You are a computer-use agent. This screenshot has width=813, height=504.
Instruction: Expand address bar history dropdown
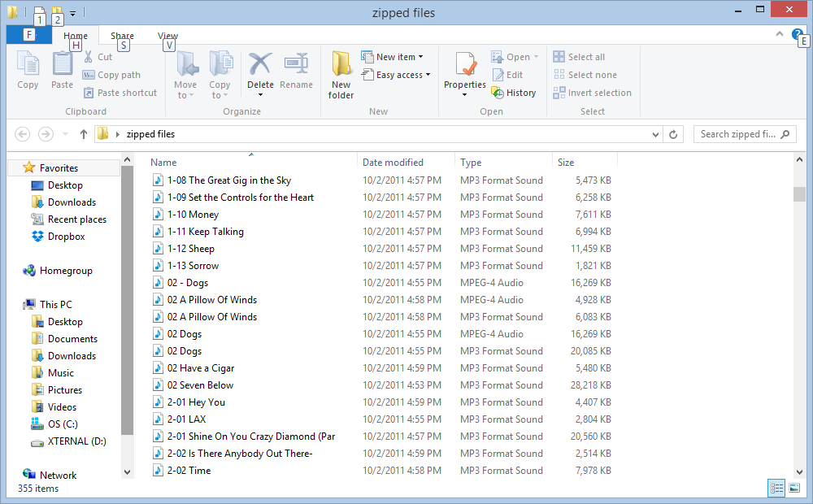(655, 134)
